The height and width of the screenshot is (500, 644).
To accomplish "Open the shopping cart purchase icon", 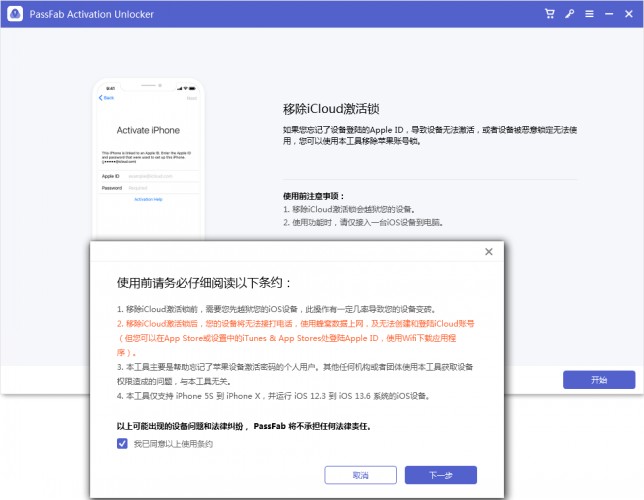I will click(x=550, y=14).
